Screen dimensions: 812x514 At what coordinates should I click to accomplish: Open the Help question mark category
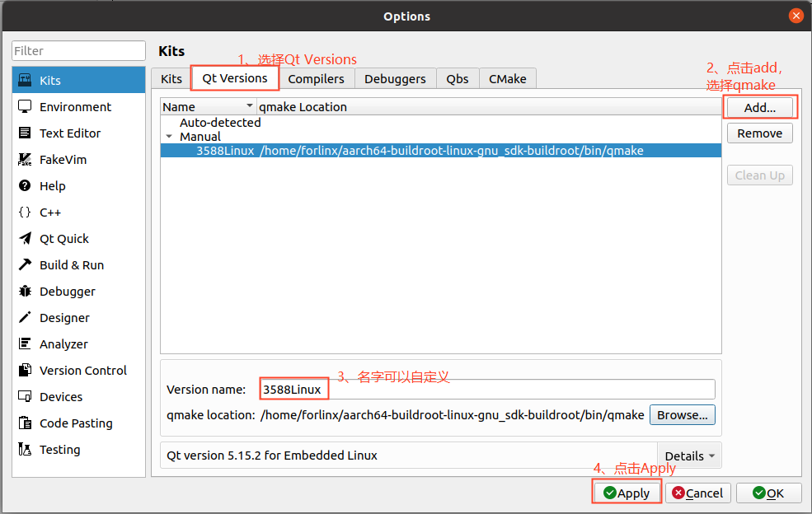[25, 186]
